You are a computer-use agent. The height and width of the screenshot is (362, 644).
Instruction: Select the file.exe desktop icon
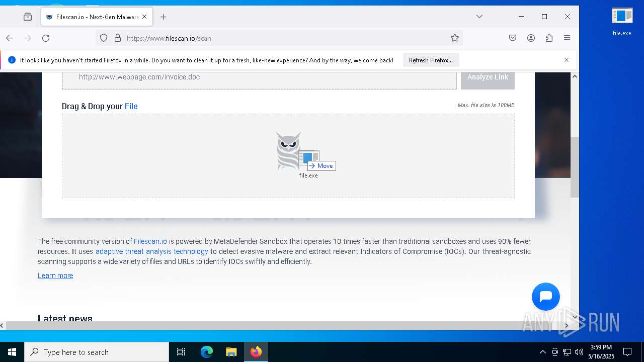(x=622, y=21)
